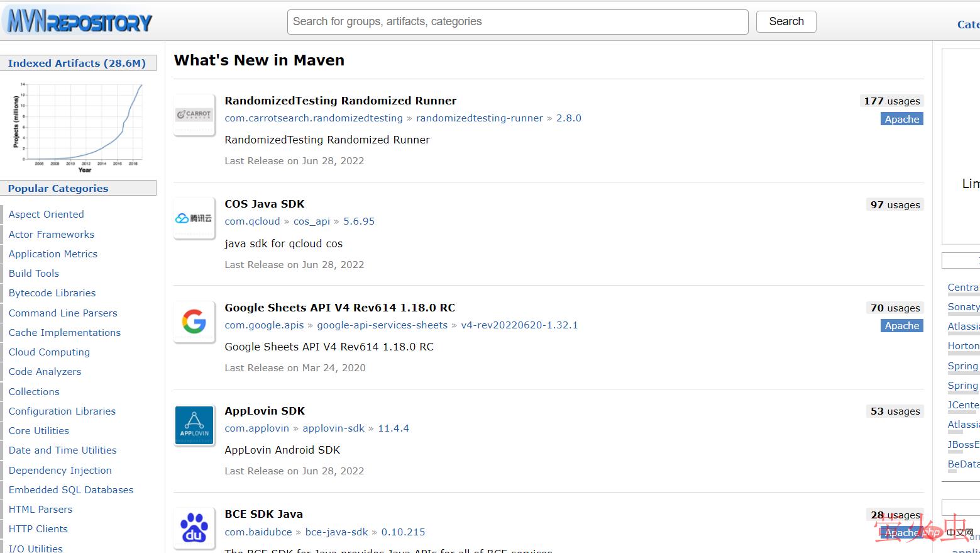The height and width of the screenshot is (553, 980).
Task: Select the Cloud Computing category
Action: click(49, 352)
